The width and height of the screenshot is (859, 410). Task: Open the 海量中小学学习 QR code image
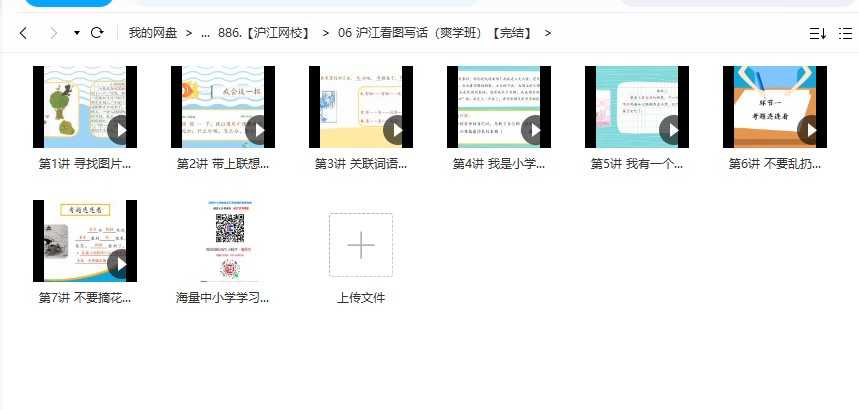coord(223,241)
